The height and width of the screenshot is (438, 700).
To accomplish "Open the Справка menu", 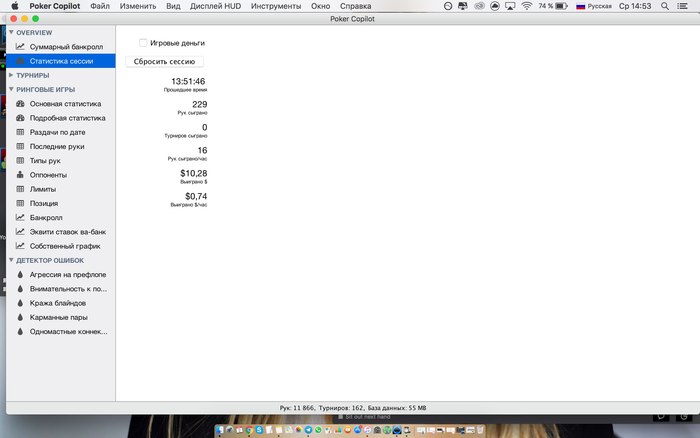I will click(x=355, y=6).
